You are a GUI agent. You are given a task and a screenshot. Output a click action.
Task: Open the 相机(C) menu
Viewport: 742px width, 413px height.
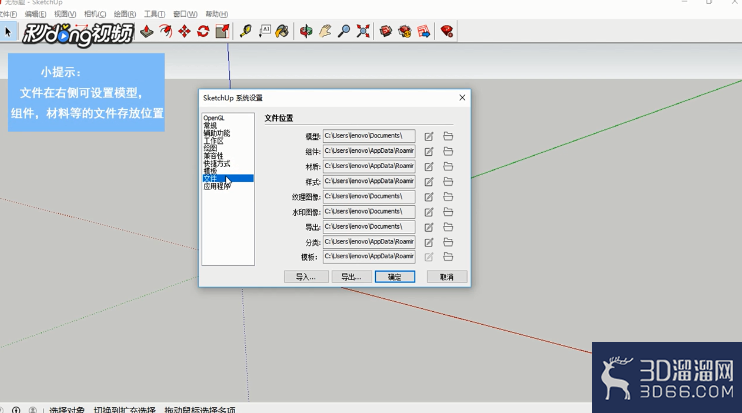(95, 14)
